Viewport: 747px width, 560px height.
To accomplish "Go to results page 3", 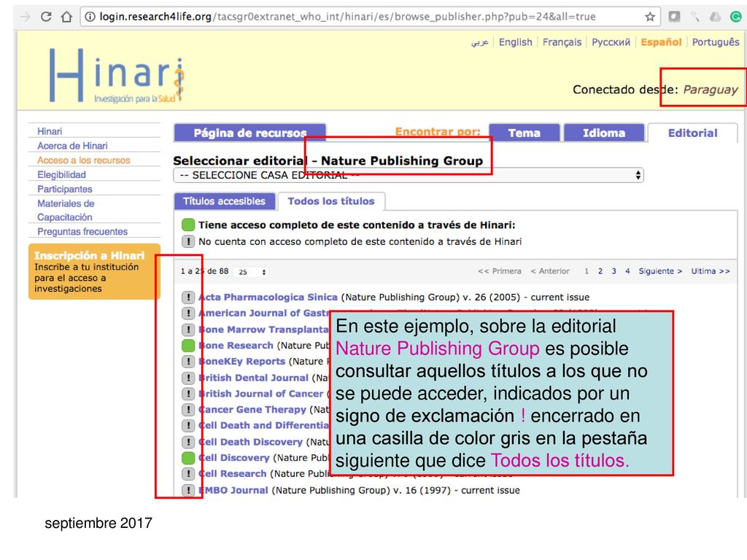I will [x=614, y=271].
